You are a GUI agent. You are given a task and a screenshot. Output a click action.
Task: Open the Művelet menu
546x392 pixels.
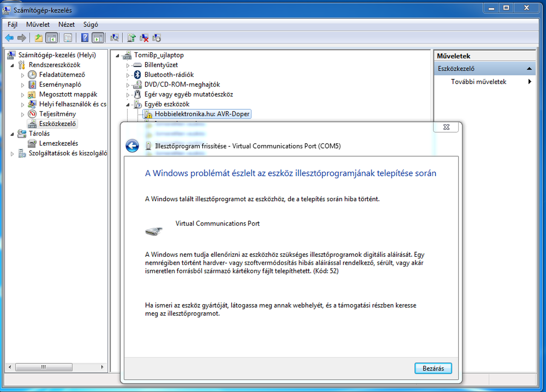(38, 24)
